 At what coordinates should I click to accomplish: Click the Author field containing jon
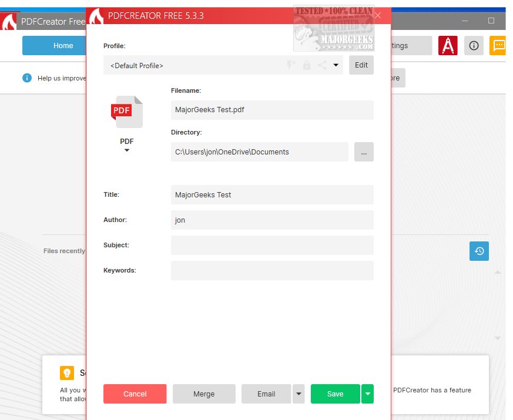tap(272, 220)
